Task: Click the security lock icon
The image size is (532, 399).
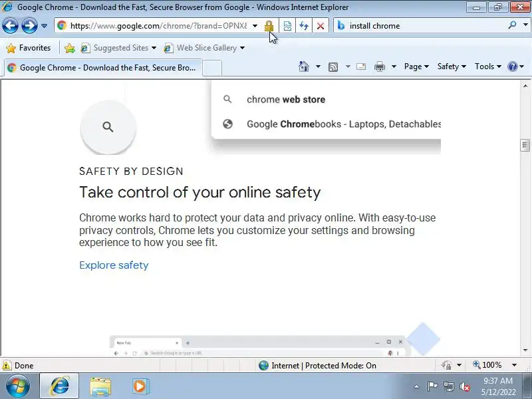Action: coord(269,26)
